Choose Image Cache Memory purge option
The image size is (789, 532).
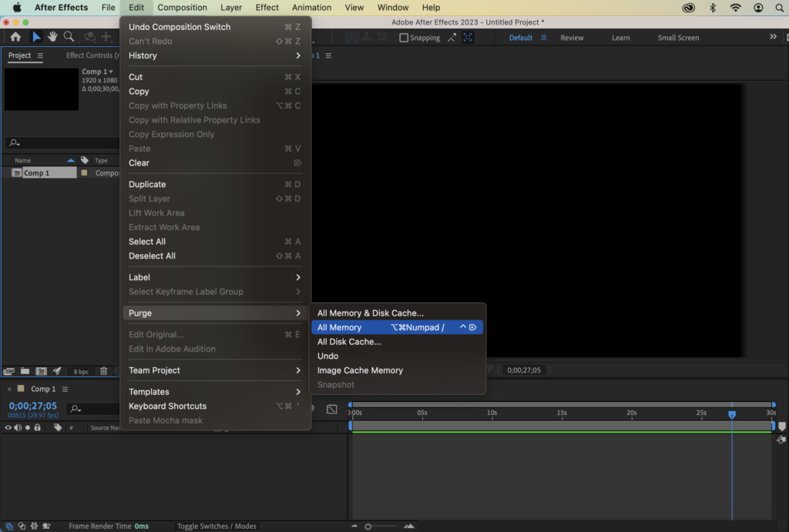pyautogui.click(x=397, y=370)
